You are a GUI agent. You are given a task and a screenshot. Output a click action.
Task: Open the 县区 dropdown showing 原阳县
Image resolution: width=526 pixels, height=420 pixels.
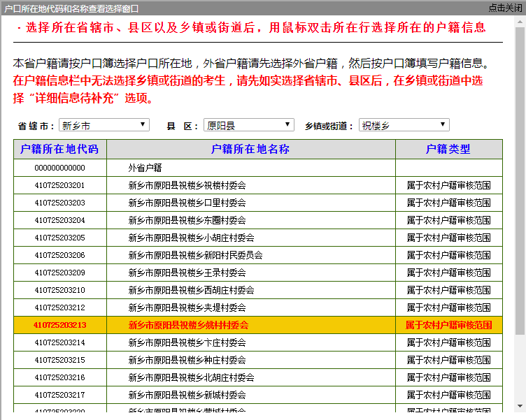coord(248,124)
